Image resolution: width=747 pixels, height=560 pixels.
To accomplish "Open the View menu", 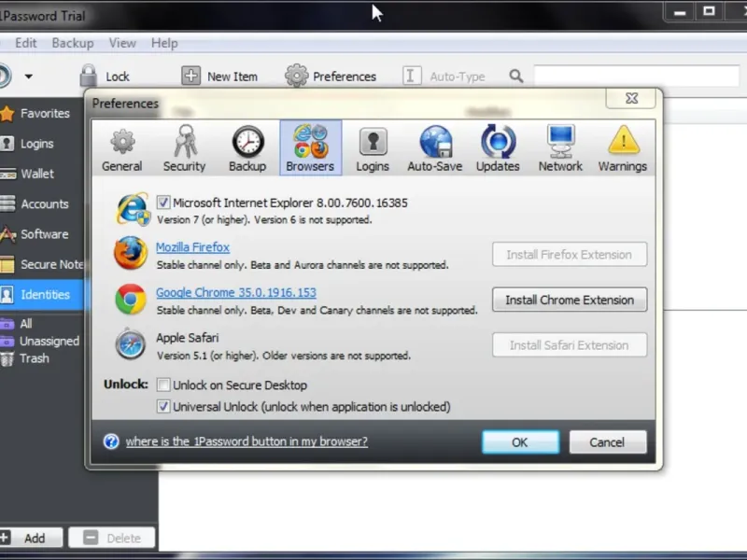I will (122, 43).
